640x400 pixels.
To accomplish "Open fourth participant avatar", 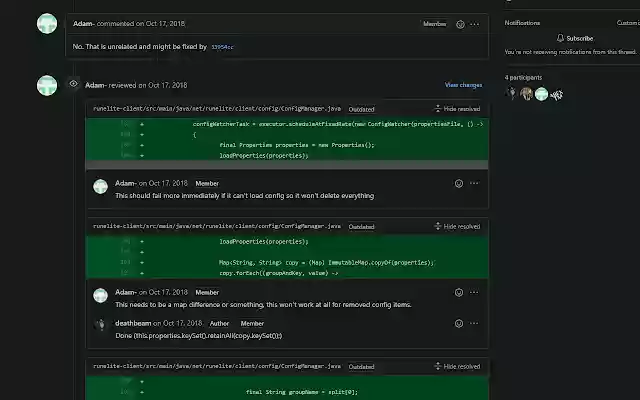I will point(556,95).
